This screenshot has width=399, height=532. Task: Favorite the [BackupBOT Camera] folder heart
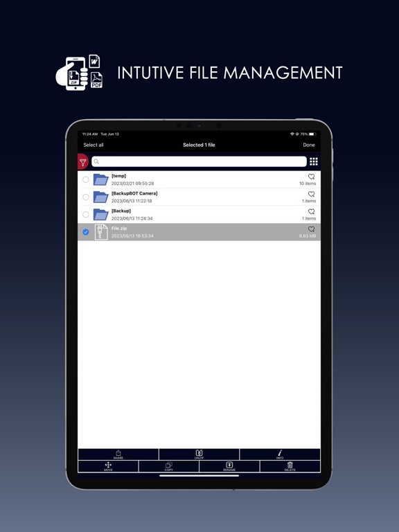[x=311, y=194]
